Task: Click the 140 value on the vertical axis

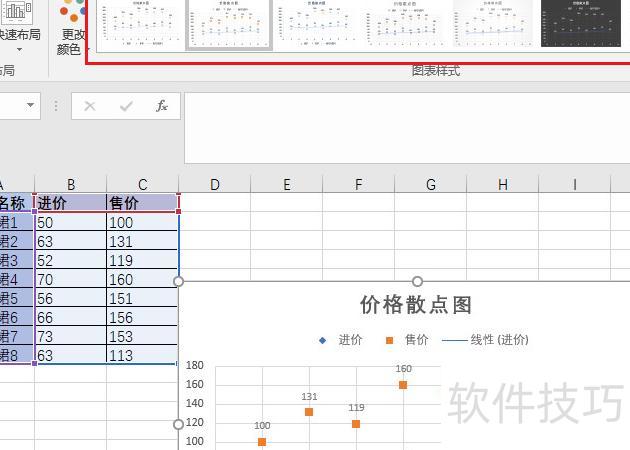Action: tap(194, 403)
